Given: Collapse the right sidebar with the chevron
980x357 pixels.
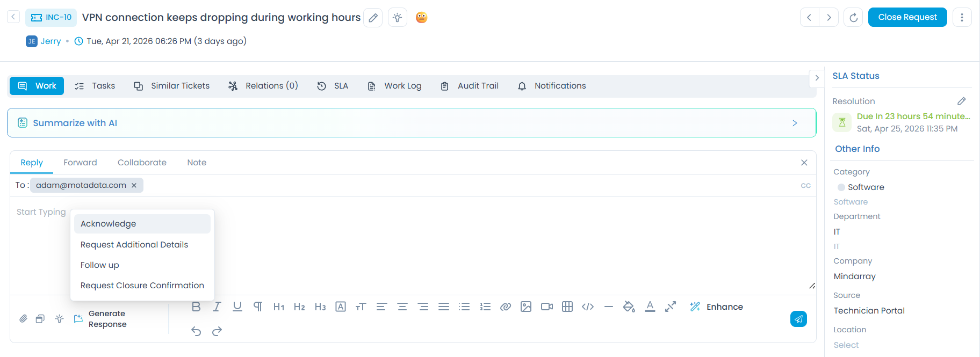Looking at the screenshot, I should click(x=817, y=78).
